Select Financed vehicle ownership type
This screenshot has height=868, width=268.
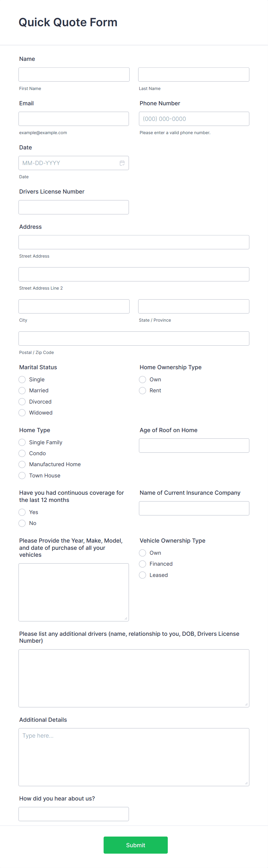pyautogui.click(x=142, y=564)
